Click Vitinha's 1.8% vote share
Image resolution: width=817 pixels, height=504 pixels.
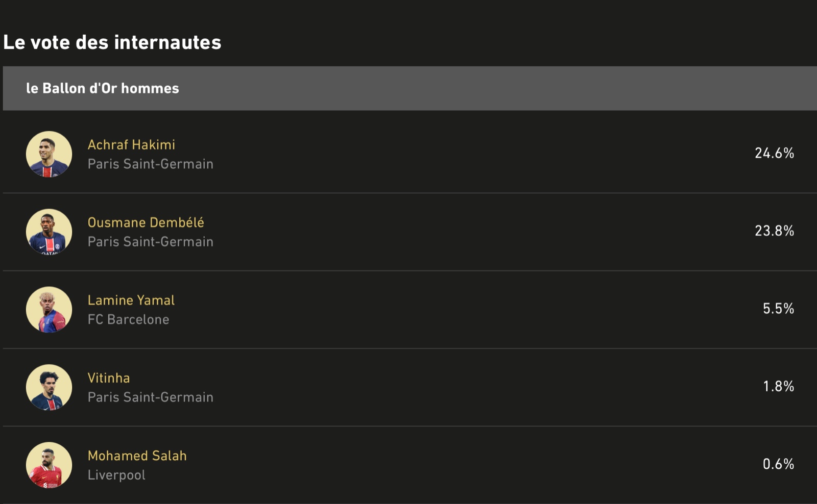778,386
